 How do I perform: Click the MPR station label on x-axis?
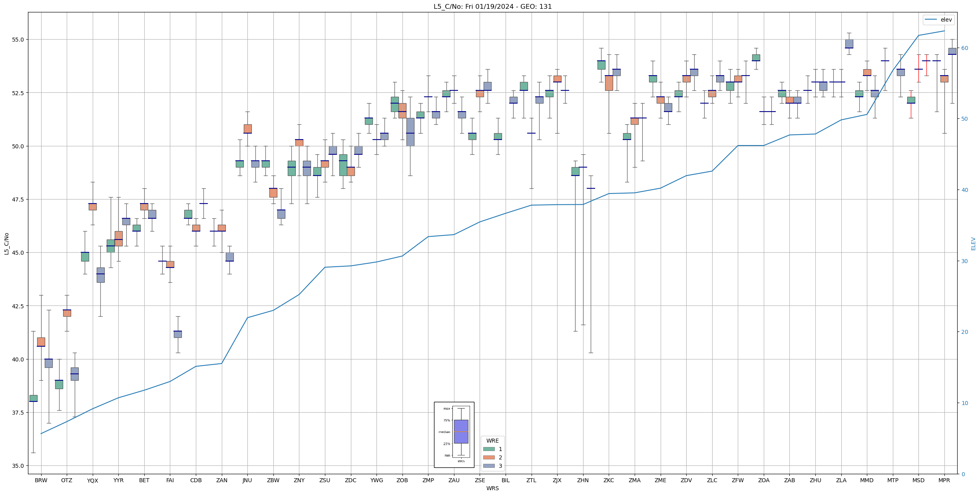click(x=944, y=480)
